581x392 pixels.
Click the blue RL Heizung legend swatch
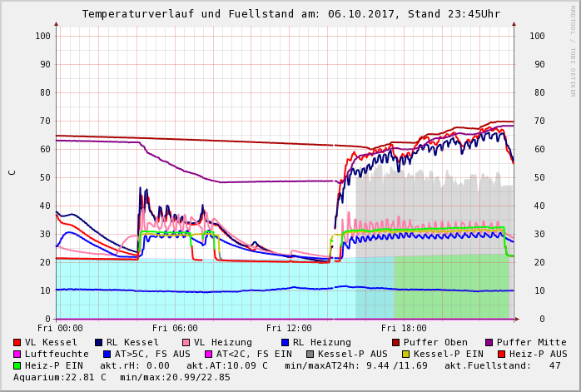click(x=285, y=342)
